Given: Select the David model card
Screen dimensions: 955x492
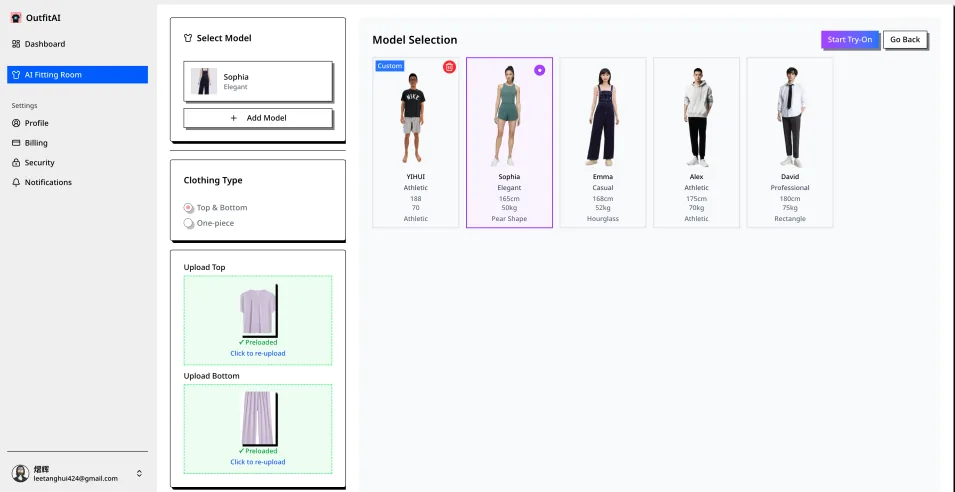Looking at the screenshot, I should point(790,142).
